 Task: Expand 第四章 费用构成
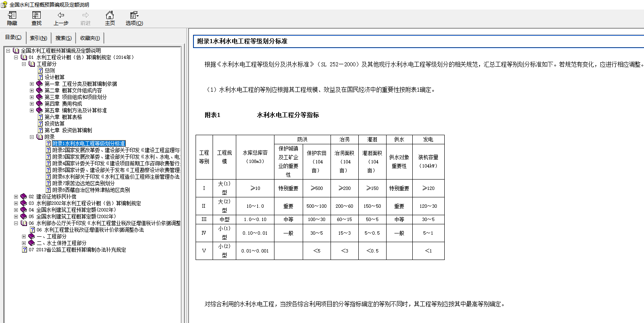pos(32,104)
